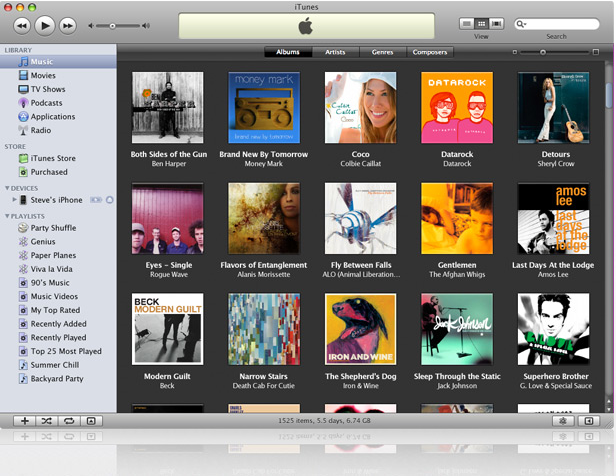Show or hide artwork viewer
This screenshot has width=616, height=476.
tap(92, 421)
